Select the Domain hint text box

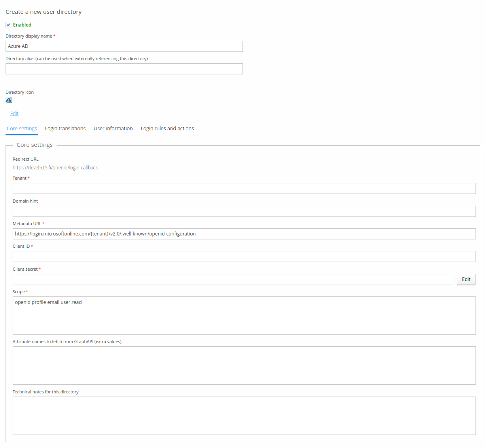[x=244, y=211]
